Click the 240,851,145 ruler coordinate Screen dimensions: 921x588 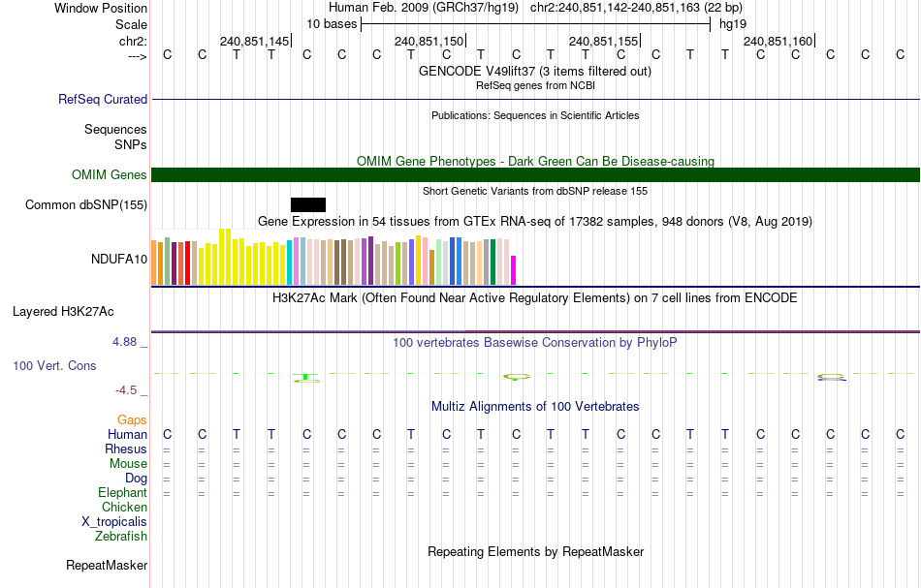(255, 41)
